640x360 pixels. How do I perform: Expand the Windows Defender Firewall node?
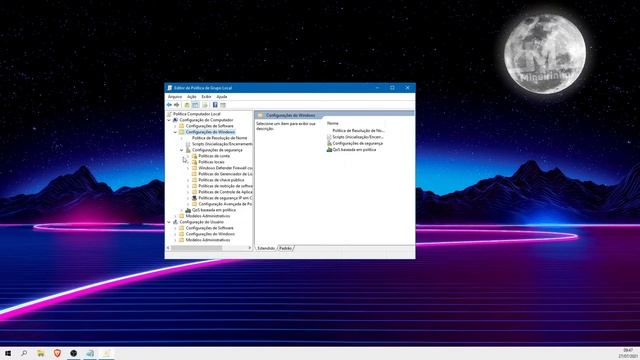[188, 168]
